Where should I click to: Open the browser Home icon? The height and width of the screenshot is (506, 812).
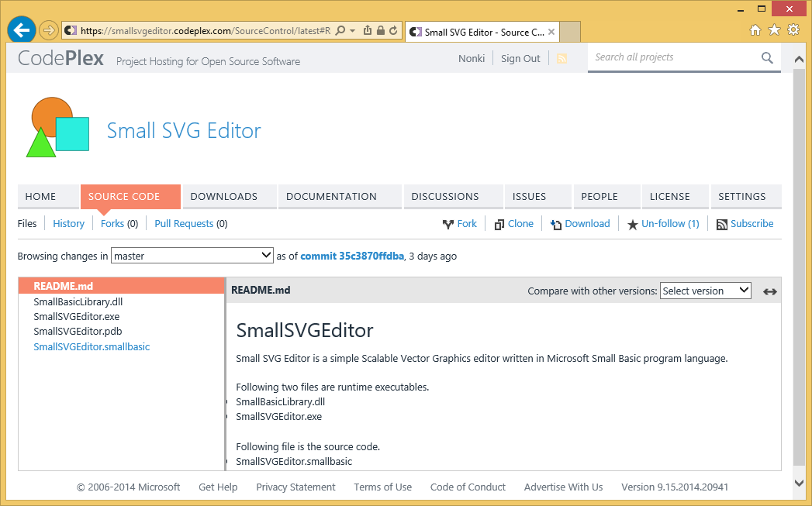(x=755, y=30)
